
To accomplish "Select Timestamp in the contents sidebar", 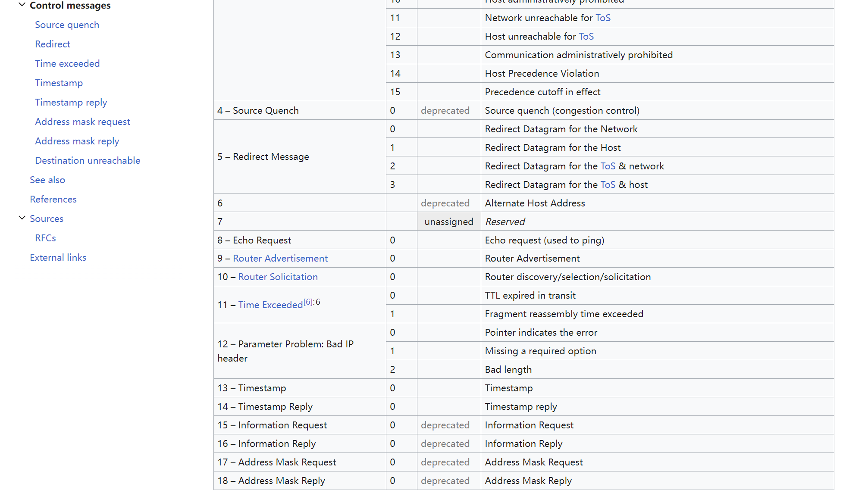I will [x=59, y=83].
